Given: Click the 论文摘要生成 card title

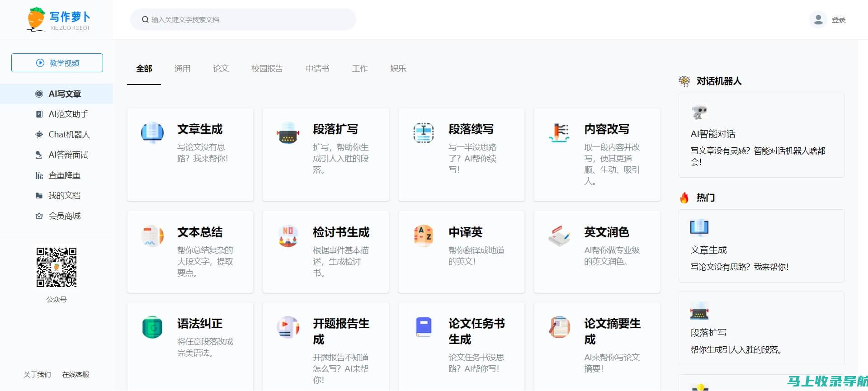Looking at the screenshot, I should 613,331.
